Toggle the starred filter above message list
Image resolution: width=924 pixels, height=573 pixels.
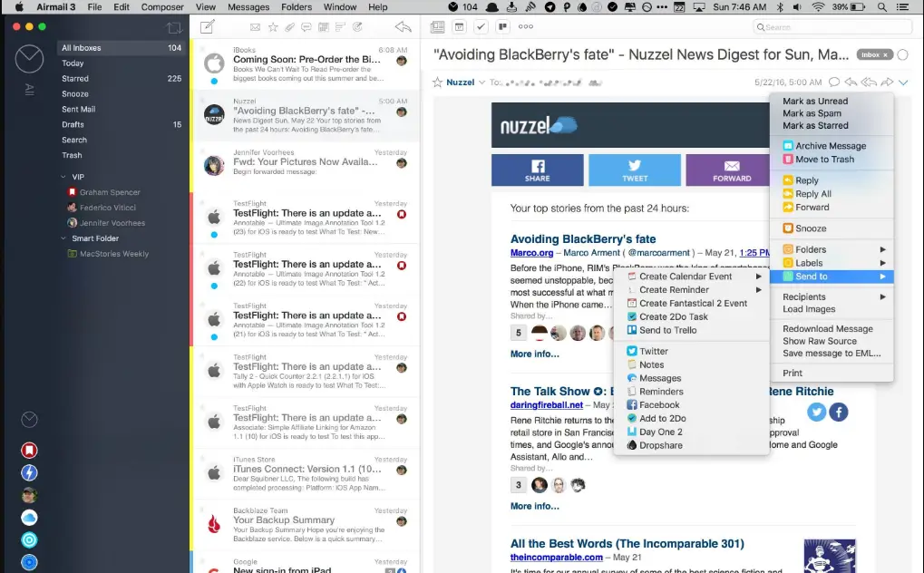[273, 27]
